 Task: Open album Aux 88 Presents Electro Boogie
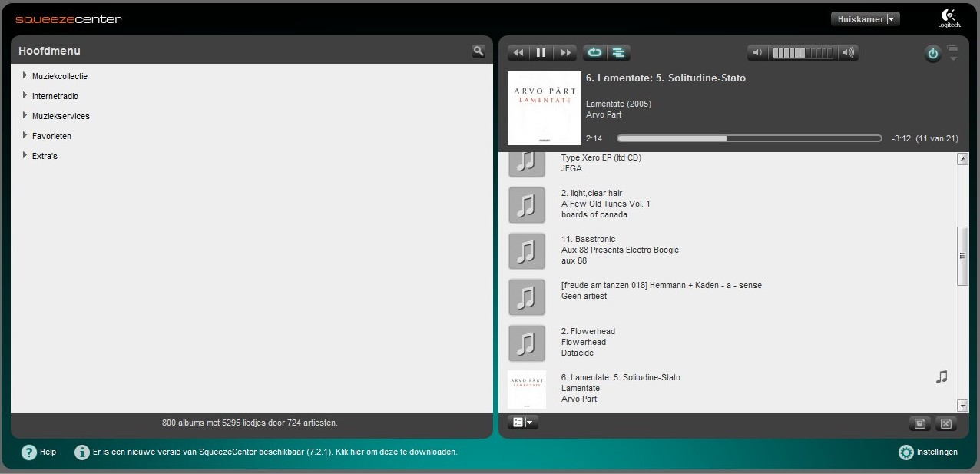tap(620, 250)
